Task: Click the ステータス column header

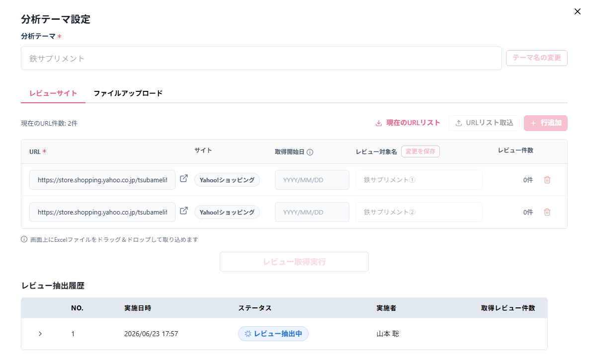Action: point(254,308)
